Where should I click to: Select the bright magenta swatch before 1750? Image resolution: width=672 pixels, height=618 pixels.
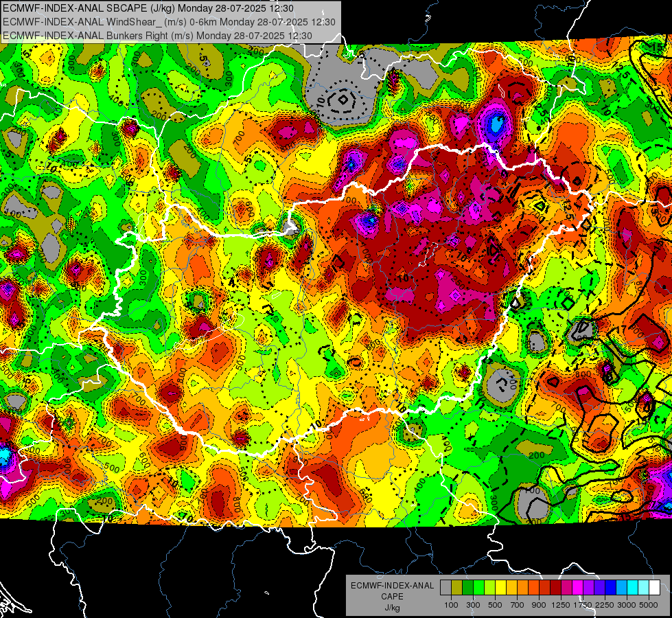click(x=578, y=588)
